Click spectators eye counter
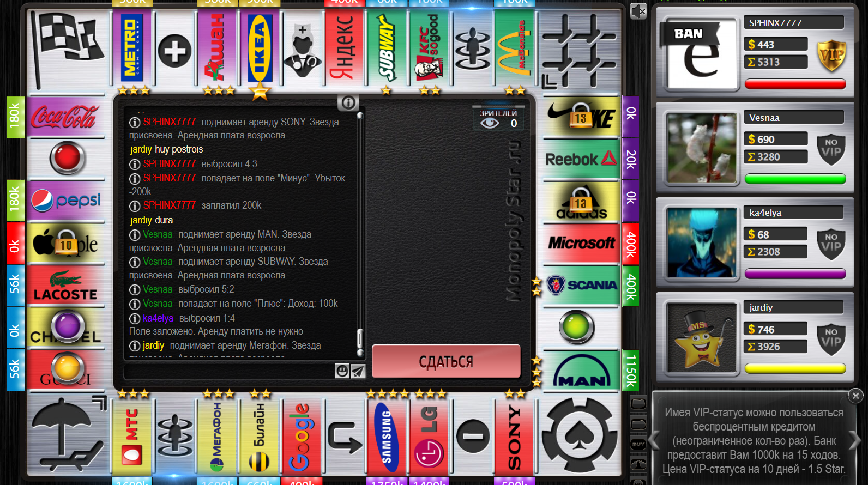This screenshot has height=485, width=868. [498, 119]
